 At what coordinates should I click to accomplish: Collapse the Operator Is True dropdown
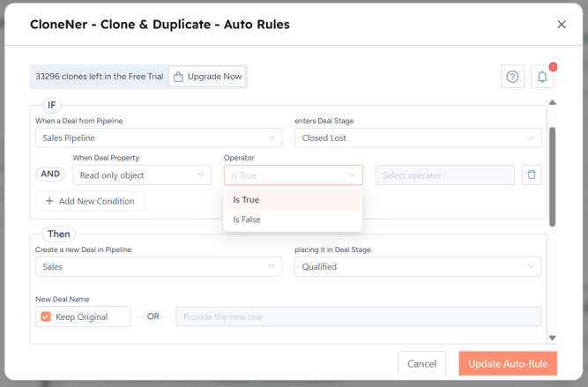click(294, 175)
